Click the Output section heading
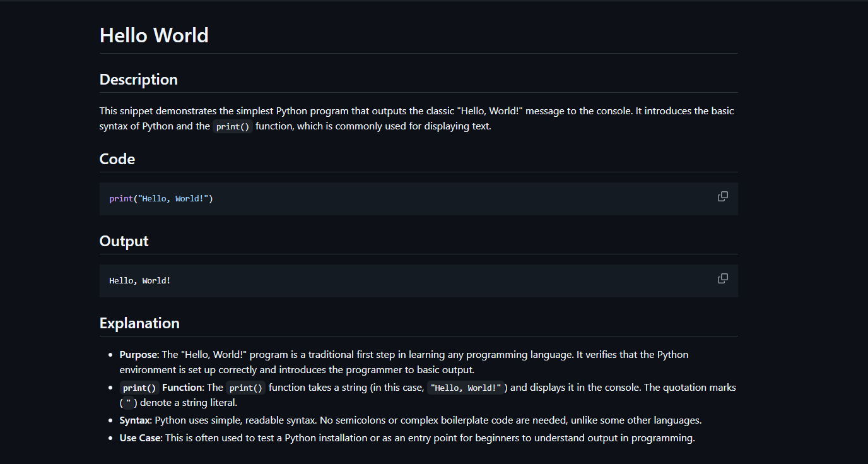The image size is (868, 464). pos(124,241)
